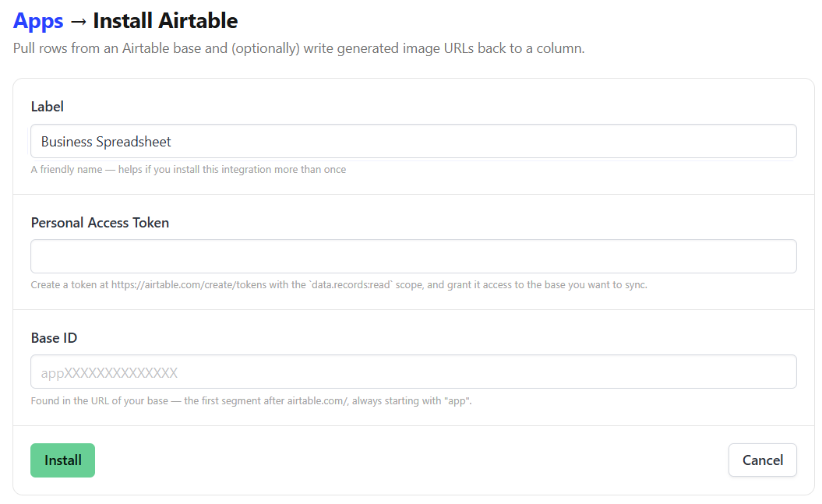Viewport: 822px width, 504px height.
Task: Focus the Business Spreadsheet label input
Action: pyautogui.click(x=414, y=142)
